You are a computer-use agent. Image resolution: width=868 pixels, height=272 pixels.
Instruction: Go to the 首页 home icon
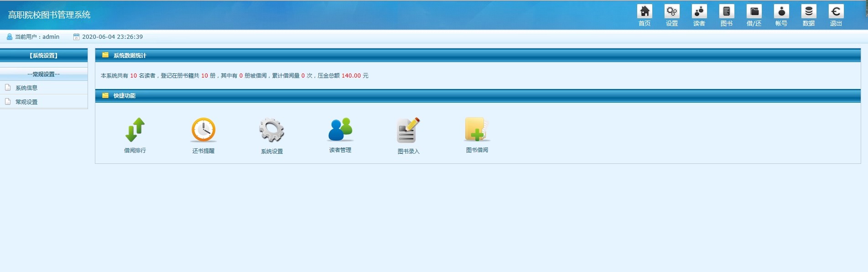[645, 11]
